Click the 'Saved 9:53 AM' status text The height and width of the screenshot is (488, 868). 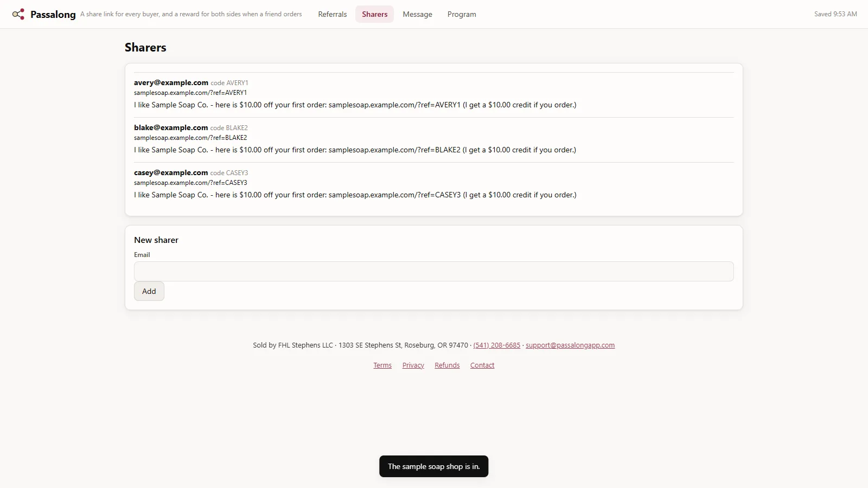tap(835, 14)
